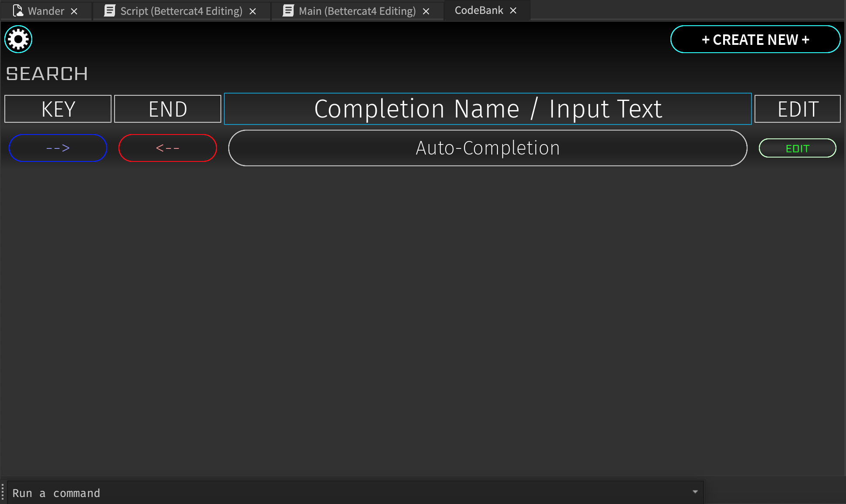Click the drag handle beside the command bar
Viewport: 846px width, 504px height.
pyautogui.click(x=3, y=492)
